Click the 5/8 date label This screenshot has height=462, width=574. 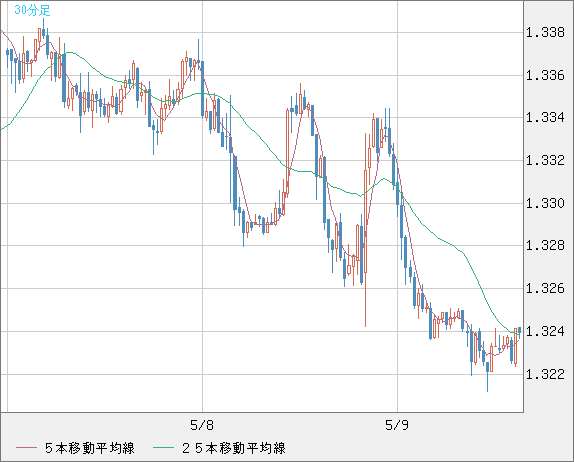point(202,425)
